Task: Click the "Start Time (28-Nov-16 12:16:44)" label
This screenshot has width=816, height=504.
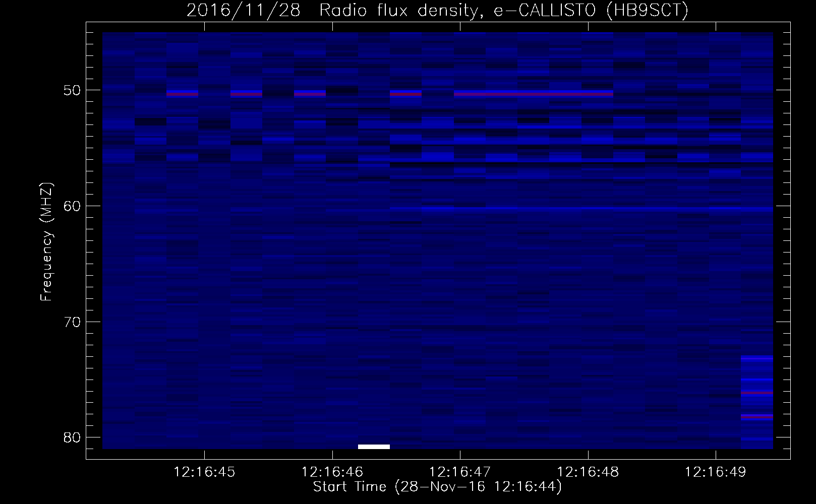Action: (437, 487)
